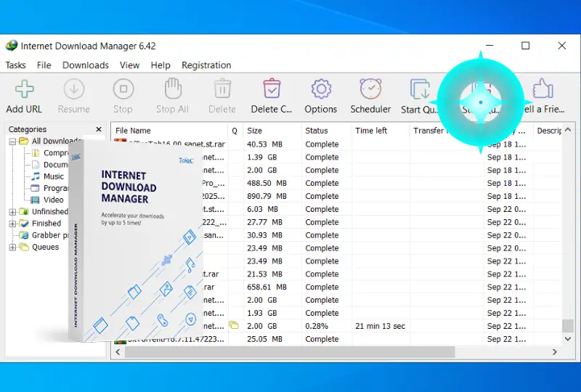Click the 25.05 MB size cell
The height and width of the screenshot is (392, 581).
coord(264,339)
